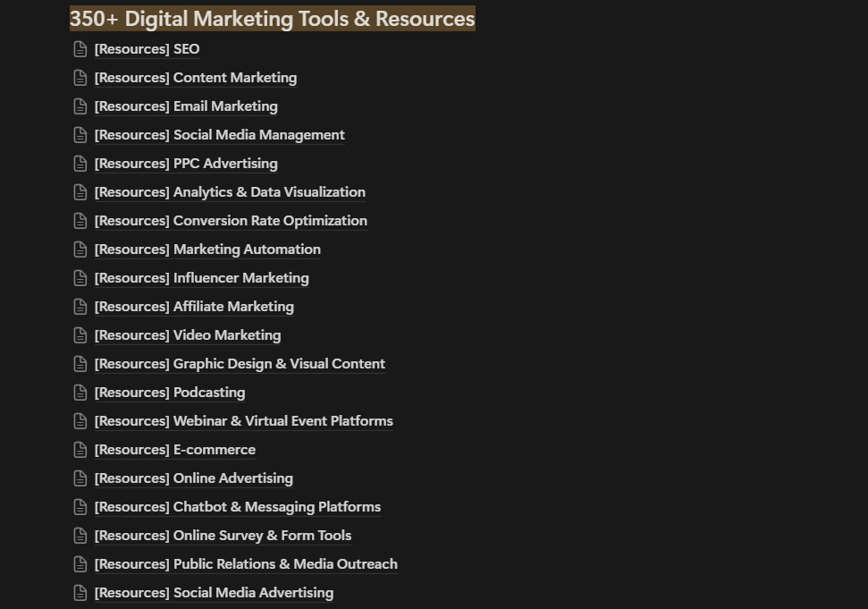The image size is (868, 609).
Task: Open the [Resources] PPC Advertising link
Action: 186,164
